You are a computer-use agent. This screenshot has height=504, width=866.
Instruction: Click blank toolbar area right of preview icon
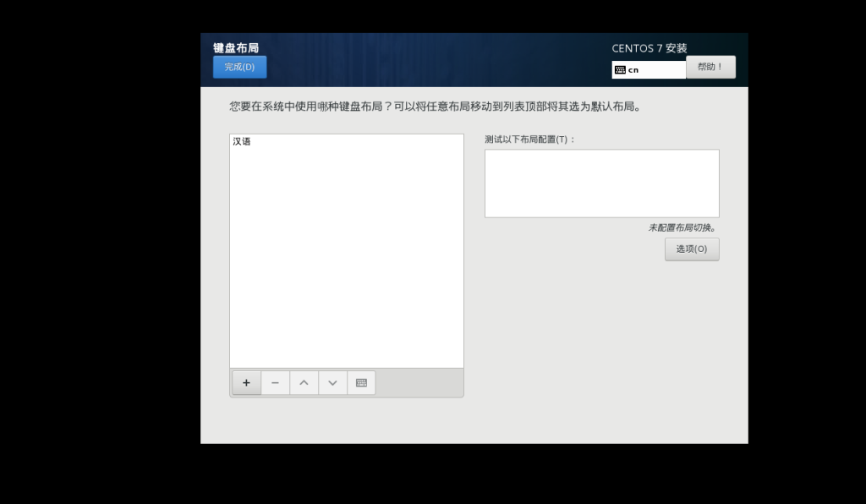[419, 383]
